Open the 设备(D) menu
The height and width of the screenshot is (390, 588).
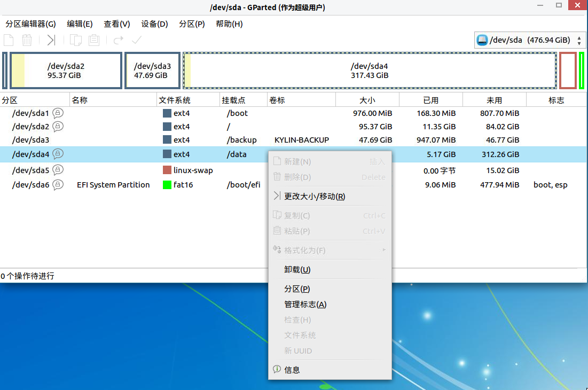click(154, 24)
